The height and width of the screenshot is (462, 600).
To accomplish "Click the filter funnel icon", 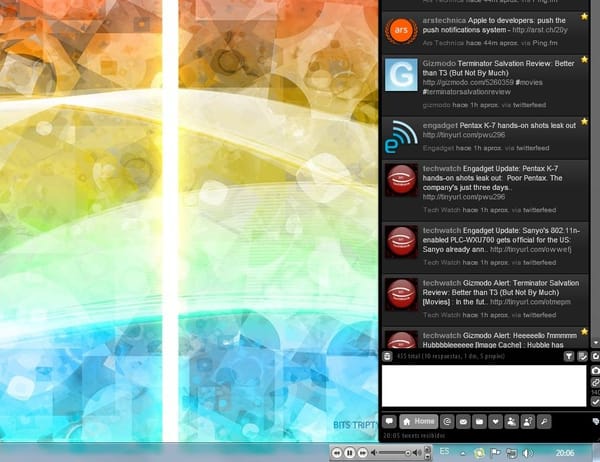I will (569, 356).
